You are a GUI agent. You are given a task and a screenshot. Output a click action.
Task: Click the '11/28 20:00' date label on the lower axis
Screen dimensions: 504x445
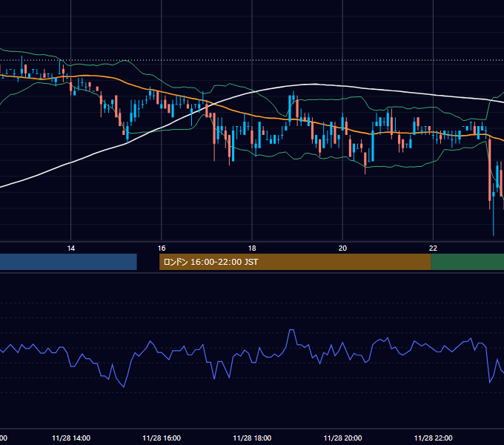[343, 438]
